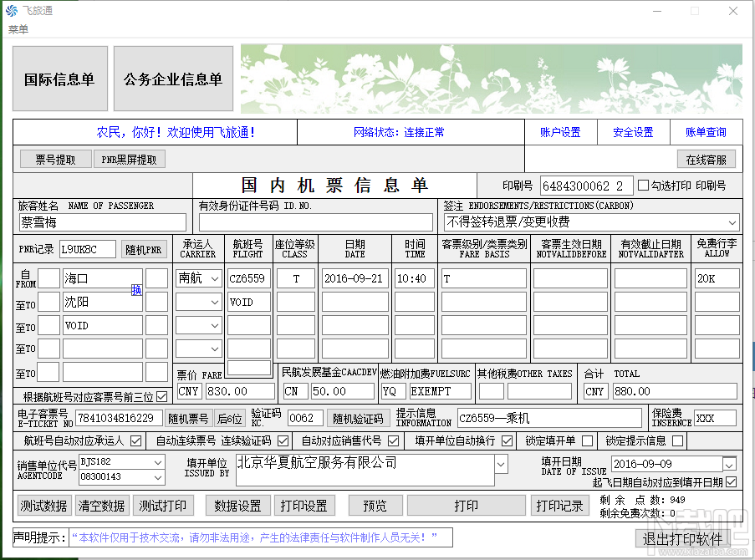This screenshot has width=755, height=560.
Task: Click the 预览 preview button
Action: pyautogui.click(x=375, y=506)
